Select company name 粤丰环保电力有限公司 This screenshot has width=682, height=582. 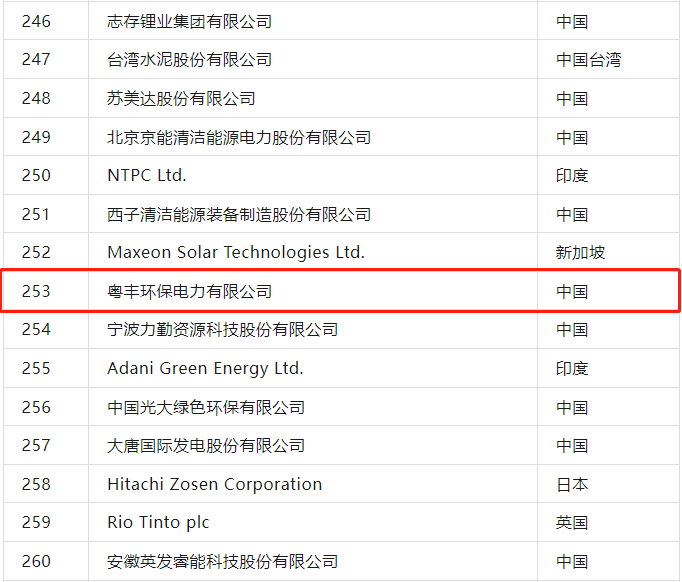189,291
